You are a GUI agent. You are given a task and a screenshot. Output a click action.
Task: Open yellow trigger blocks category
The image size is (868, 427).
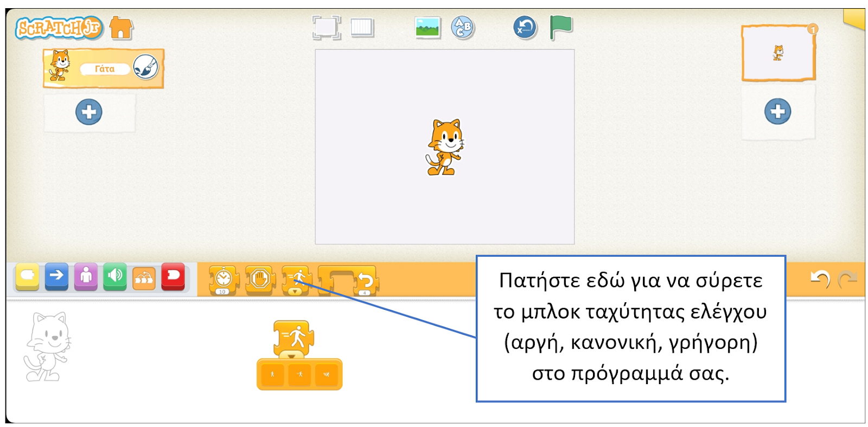(28, 277)
